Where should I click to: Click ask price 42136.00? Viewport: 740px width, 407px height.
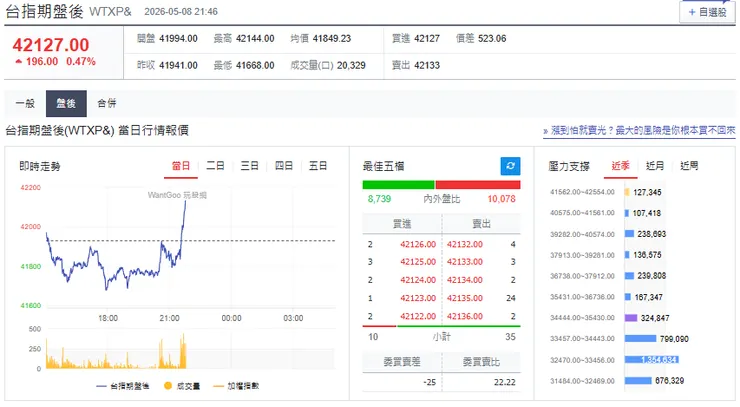pos(465,316)
